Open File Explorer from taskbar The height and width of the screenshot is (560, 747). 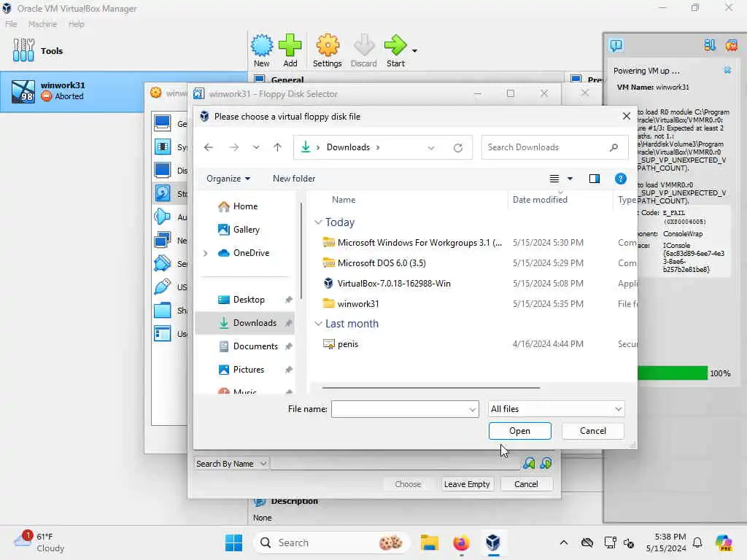point(429,542)
